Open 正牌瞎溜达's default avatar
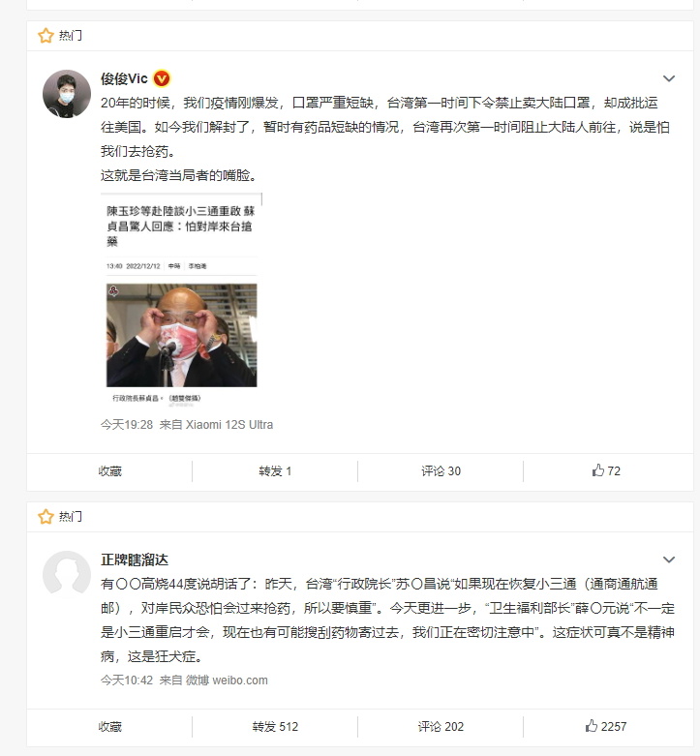 [67, 575]
